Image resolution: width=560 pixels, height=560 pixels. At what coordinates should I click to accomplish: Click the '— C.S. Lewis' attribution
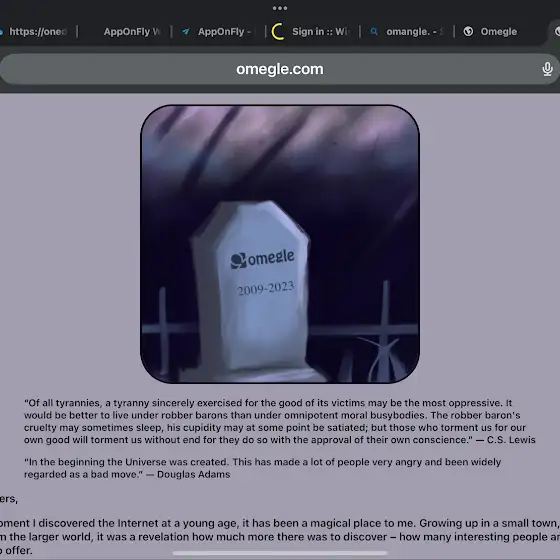[x=506, y=440]
